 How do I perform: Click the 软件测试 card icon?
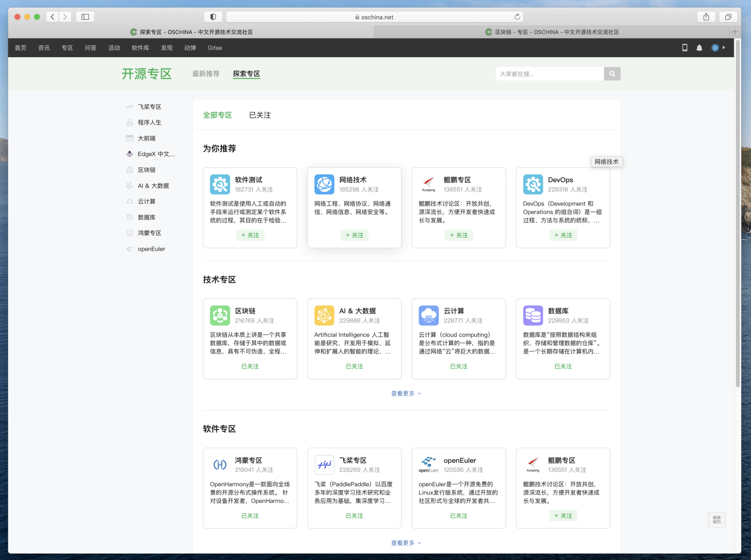click(x=220, y=184)
